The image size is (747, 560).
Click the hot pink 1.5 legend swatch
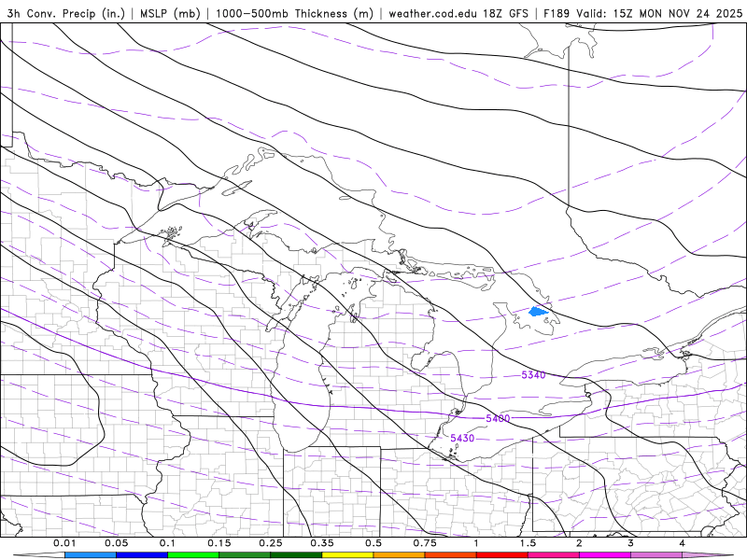[x=554, y=555]
